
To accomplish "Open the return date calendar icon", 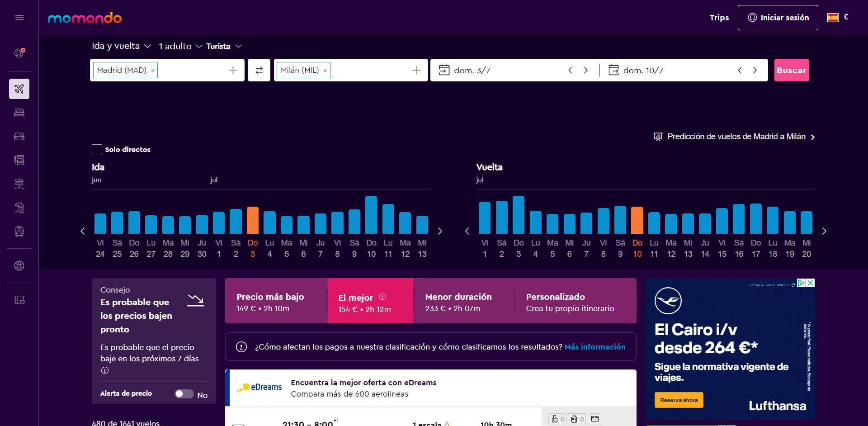I will click(613, 70).
